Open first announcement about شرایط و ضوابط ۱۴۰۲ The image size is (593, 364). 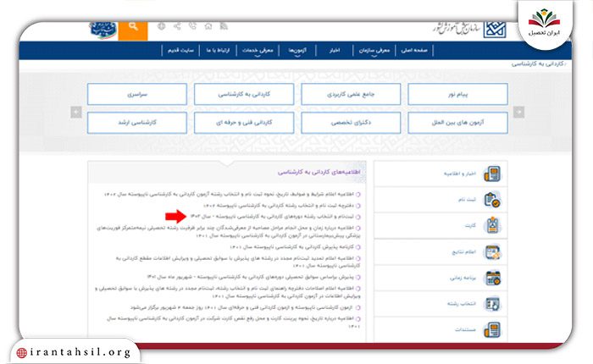[229, 195]
